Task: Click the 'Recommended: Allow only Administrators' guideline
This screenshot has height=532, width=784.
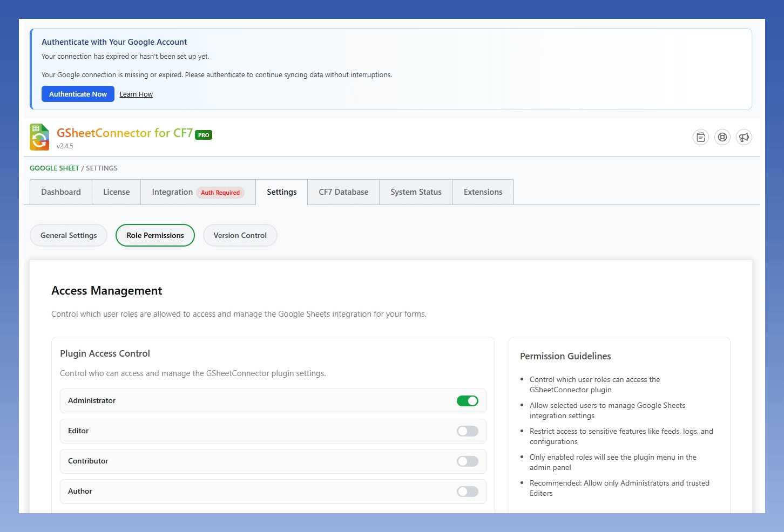Action: (619, 488)
